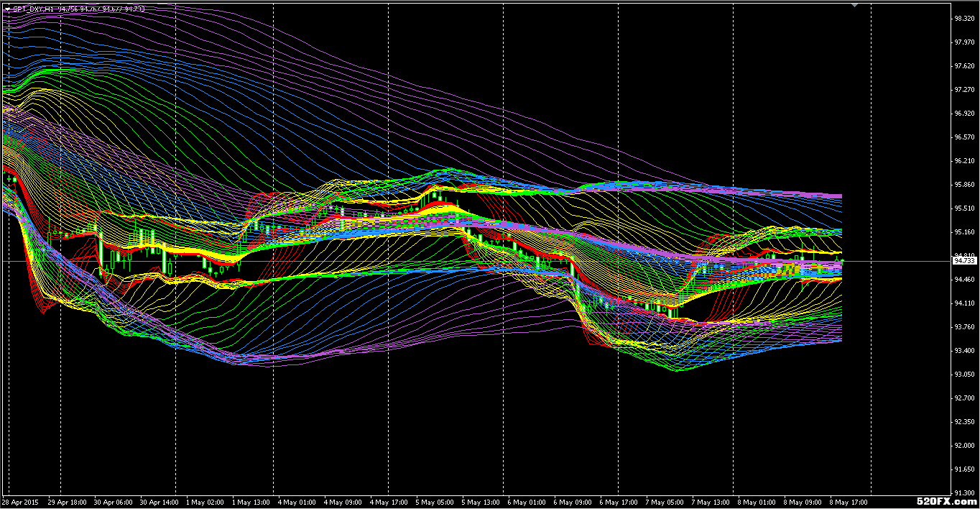Click price level 96.570 on the axis
This screenshot has width=980, height=509.
point(965,137)
